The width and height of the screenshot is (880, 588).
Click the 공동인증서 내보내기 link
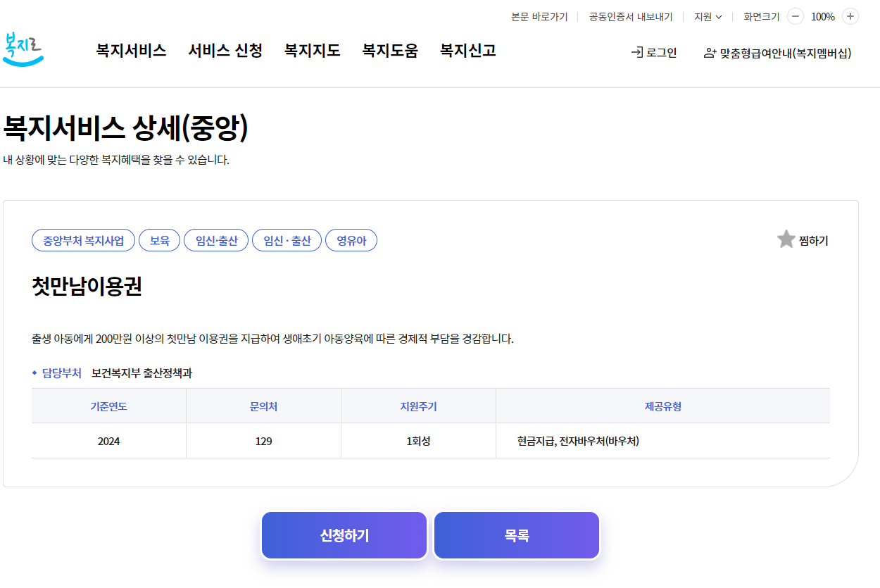click(629, 16)
